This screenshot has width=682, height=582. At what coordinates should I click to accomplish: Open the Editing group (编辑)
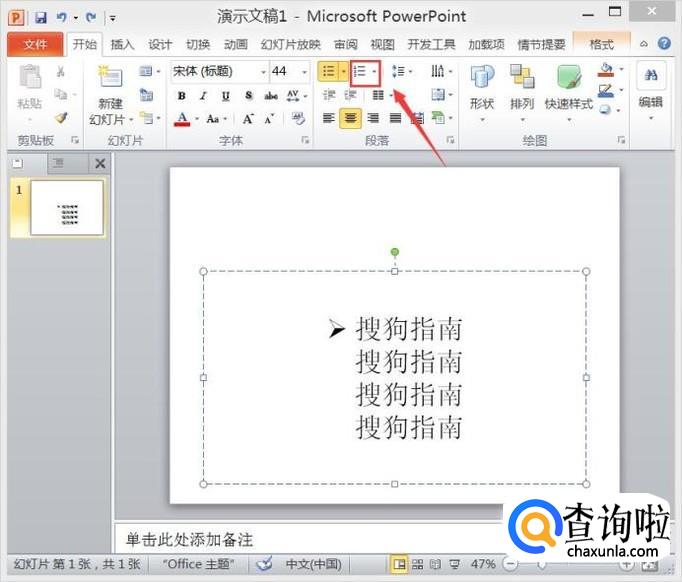click(x=651, y=92)
